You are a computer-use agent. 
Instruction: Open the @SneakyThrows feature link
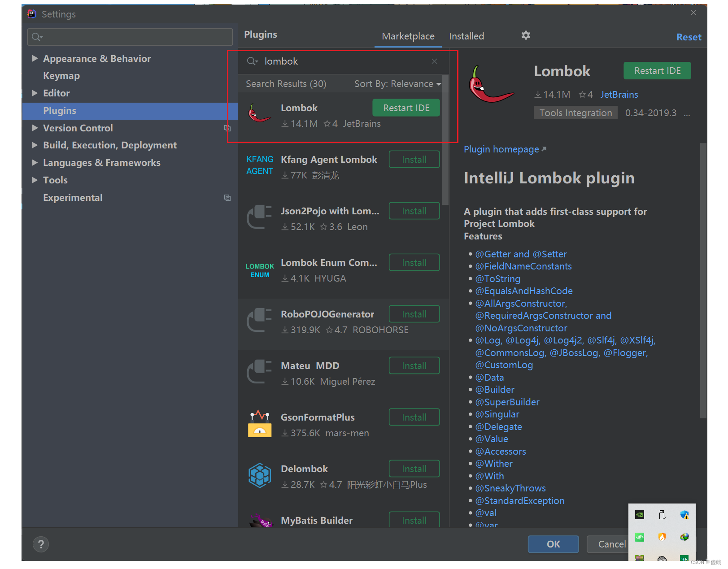click(x=510, y=488)
